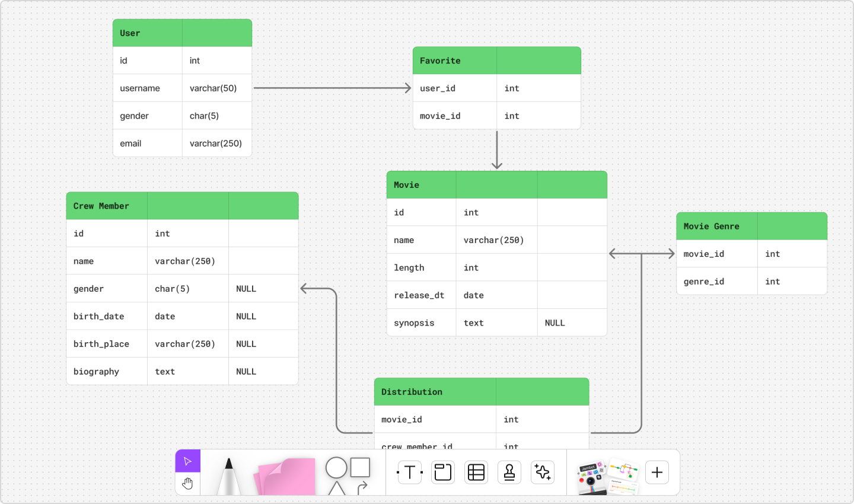Viewport: 854px width, 504px height.
Task: Click the arrow connecting Favorite to Movie
Action: pyautogui.click(x=496, y=148)
